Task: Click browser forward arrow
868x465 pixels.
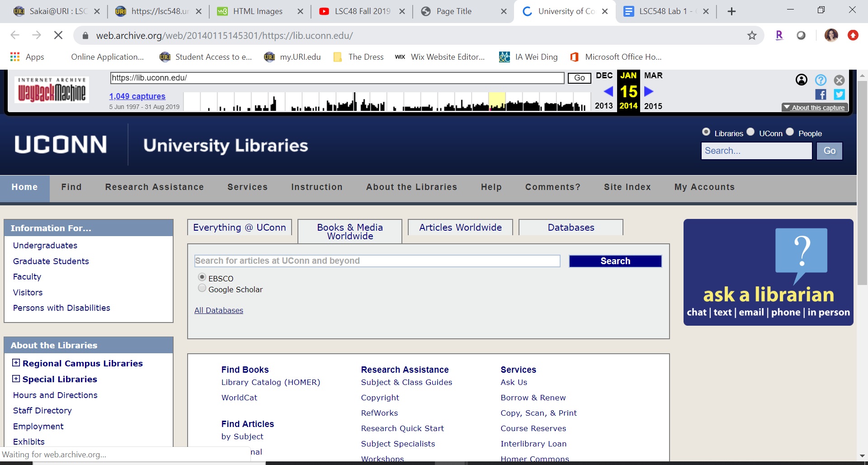Action: (37, 35)
